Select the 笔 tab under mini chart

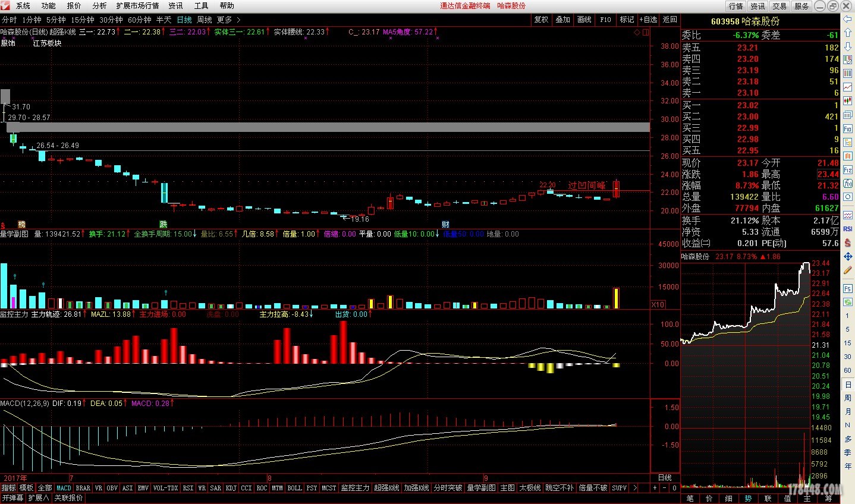(x=690, y=499)
